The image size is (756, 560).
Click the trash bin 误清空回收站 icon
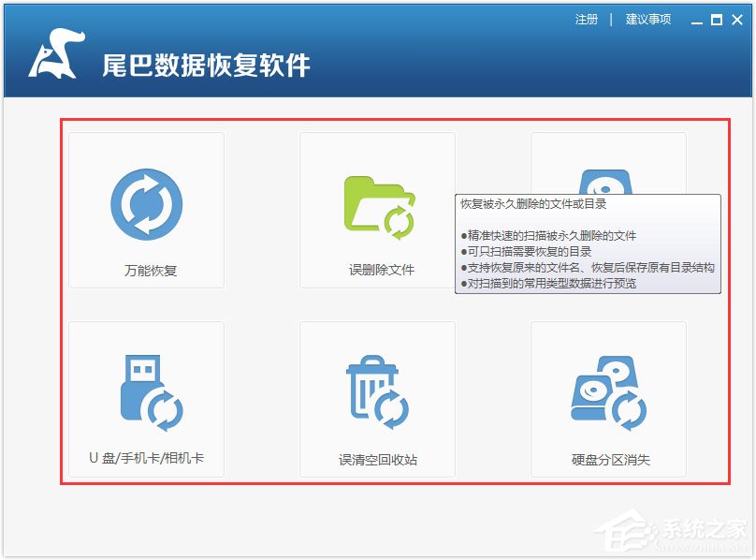tap(376, 393)
